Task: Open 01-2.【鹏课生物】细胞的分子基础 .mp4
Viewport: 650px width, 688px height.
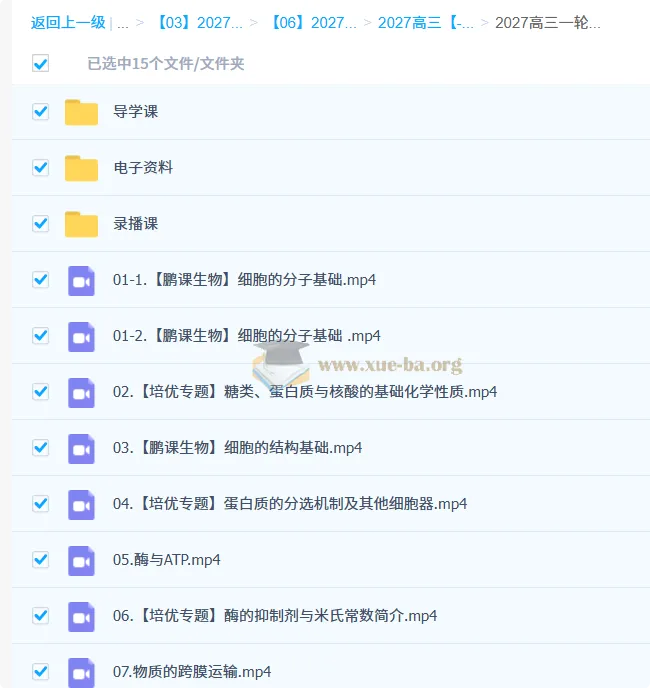Action: click(247, 336)
